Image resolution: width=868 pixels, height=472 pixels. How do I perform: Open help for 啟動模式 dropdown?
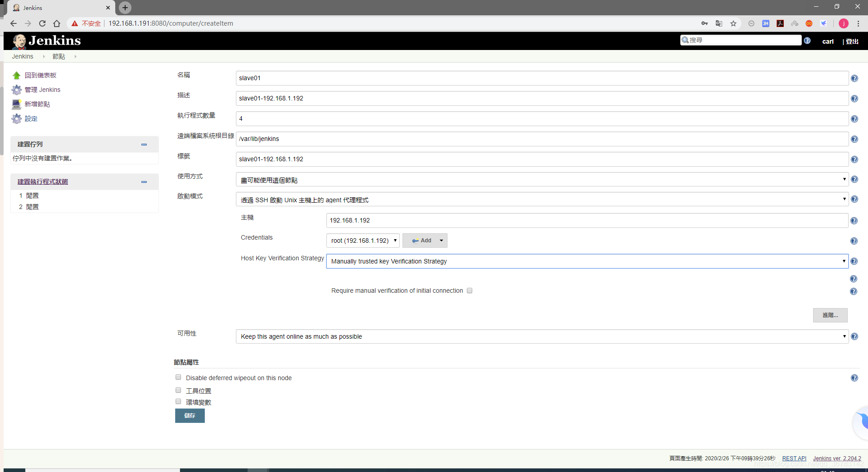click(854, 199)
